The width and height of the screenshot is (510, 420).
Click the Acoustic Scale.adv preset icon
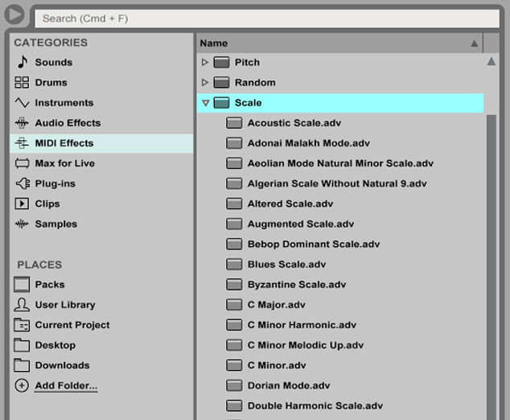pyautogui.click(x=234, y=123)
